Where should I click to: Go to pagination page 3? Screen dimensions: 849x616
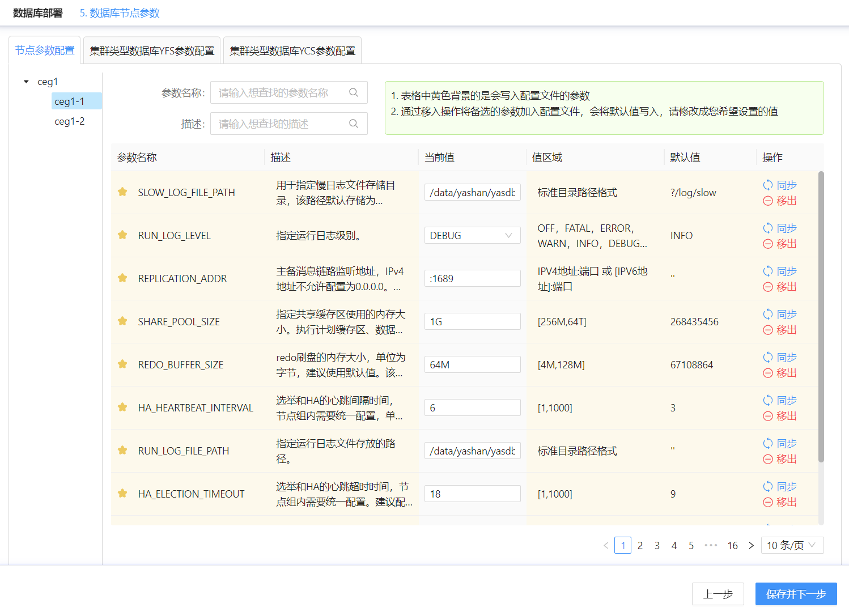point(657,545)
